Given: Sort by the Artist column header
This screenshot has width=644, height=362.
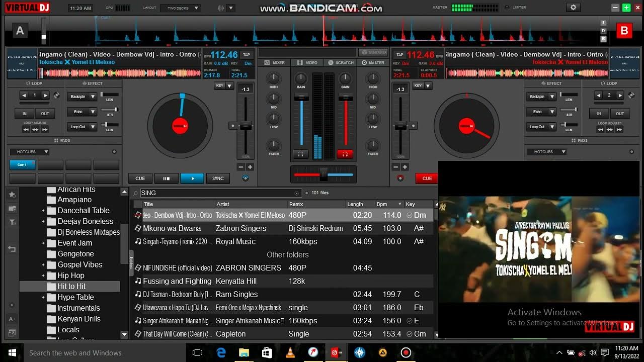Looking at the screenshot, I should [x=250, y=204].
